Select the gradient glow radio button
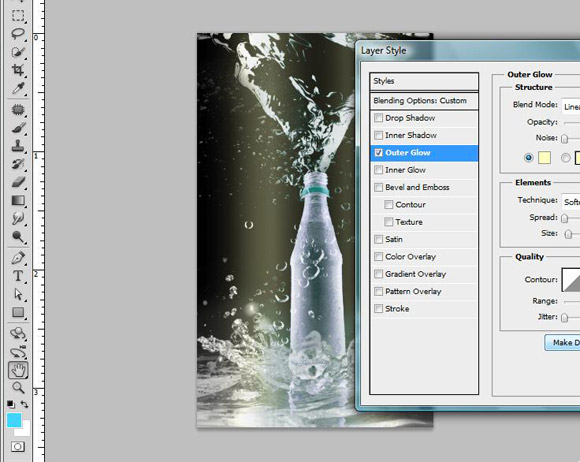580x462 pixels. tap(566, 158)
